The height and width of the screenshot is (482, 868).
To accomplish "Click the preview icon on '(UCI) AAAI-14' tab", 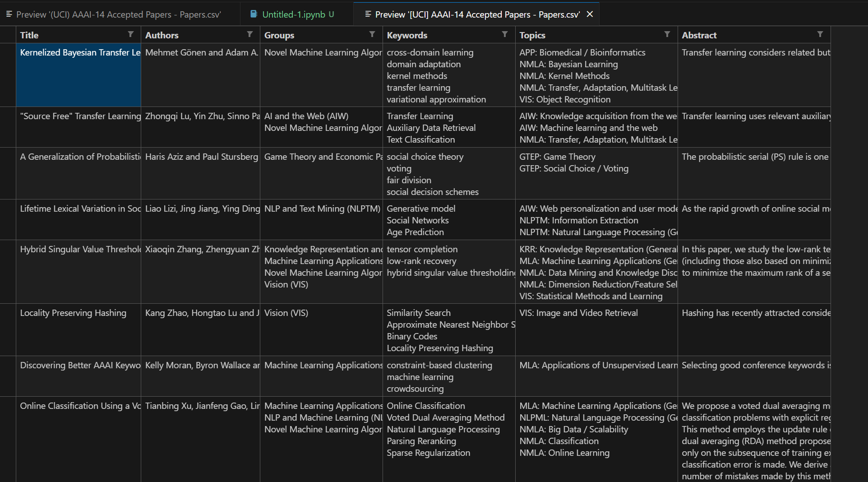I will tap(9, 14).
